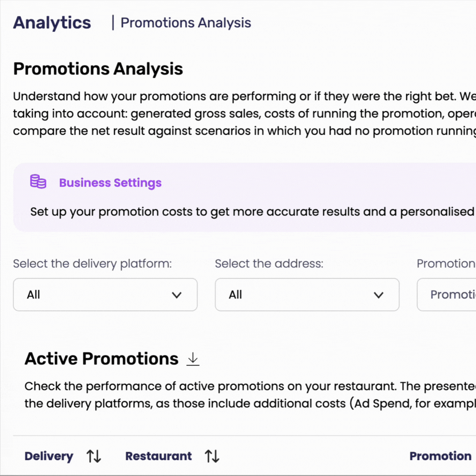
Task: Click the Active Promotions section heading
Action: point(101,359)
